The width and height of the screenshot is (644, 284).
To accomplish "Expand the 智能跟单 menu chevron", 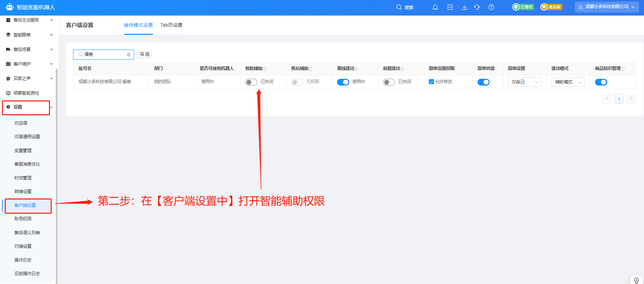I will [52, 35].
